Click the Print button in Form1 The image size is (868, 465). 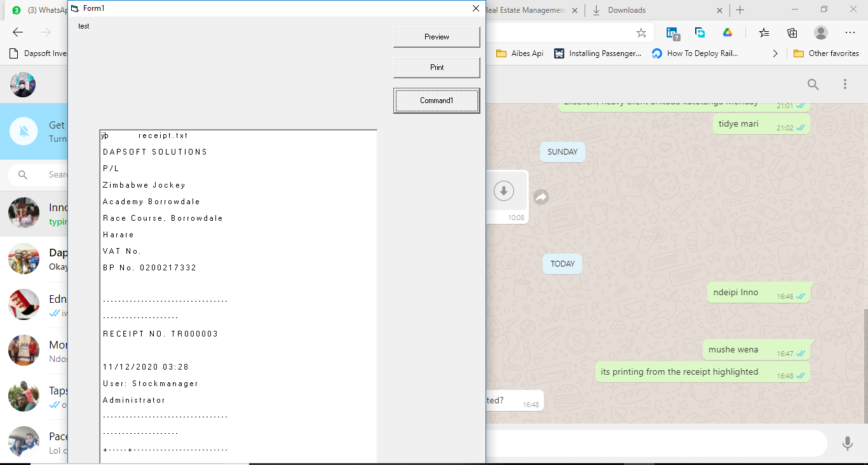[x=437, y=67]
